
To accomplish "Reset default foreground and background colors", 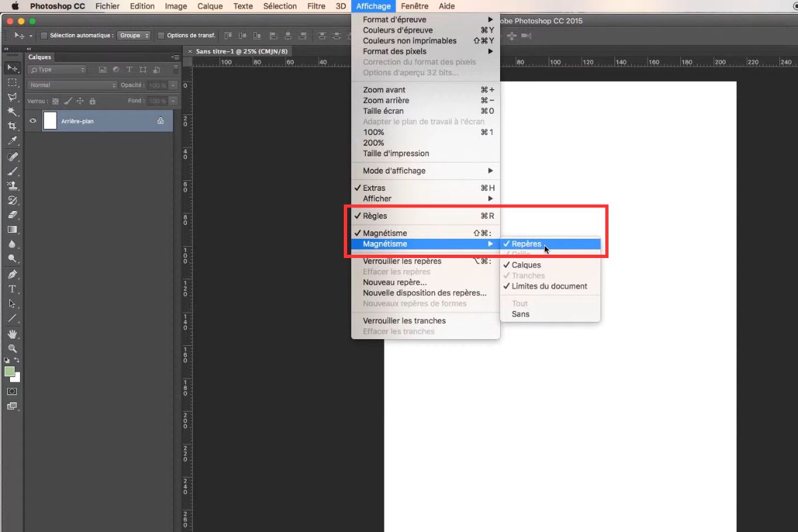I will coord(7,360).
